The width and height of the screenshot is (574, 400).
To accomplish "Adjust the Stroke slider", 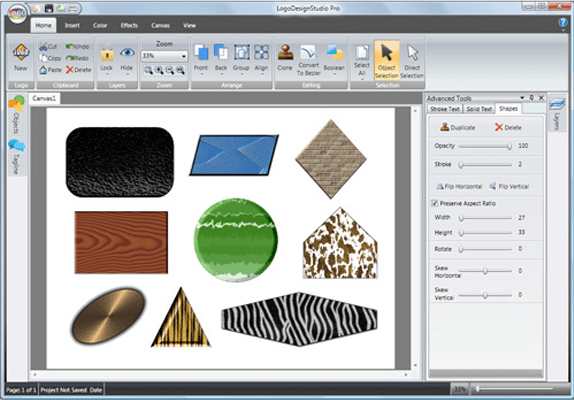I will pyautogui.click(x=485, y=165).
